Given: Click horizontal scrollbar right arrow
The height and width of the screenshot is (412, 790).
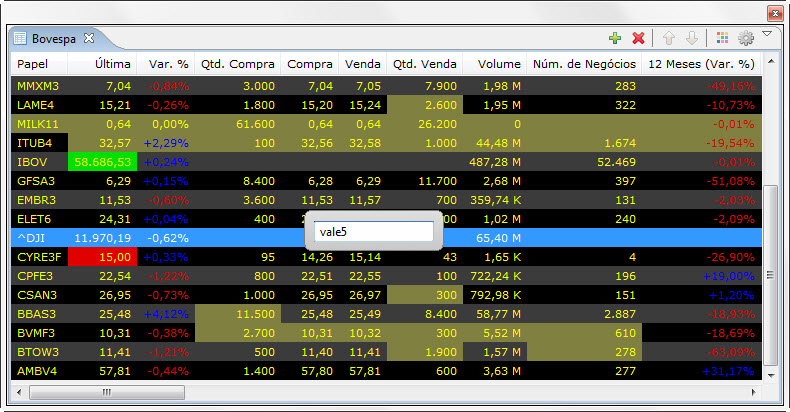Looking at the screenshot, I should click(754, 392).
